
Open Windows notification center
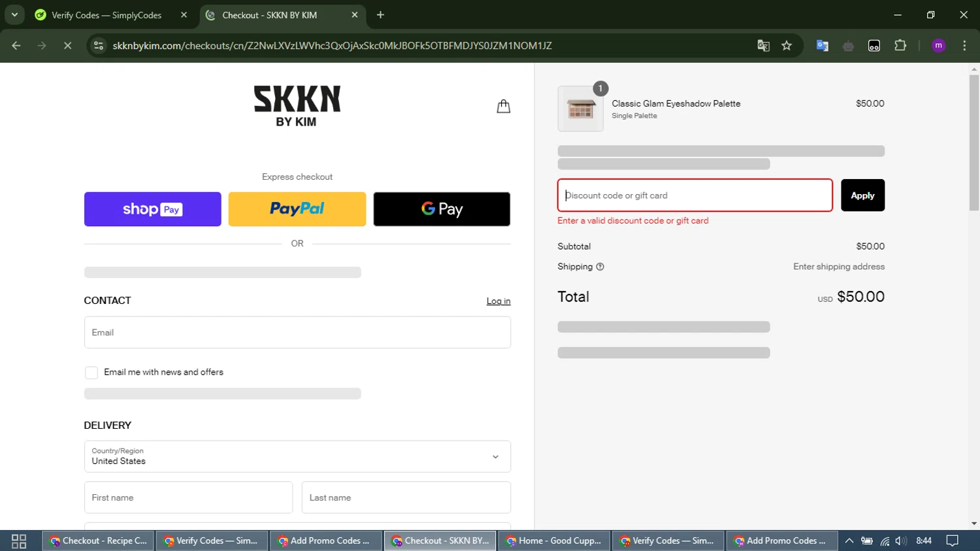953,541
